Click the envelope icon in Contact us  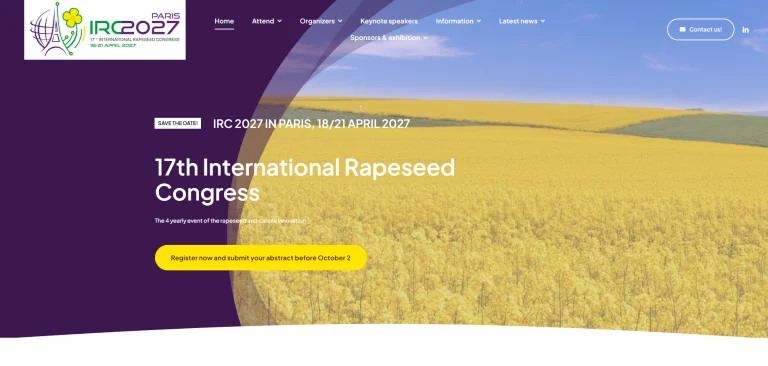(682, 29)
